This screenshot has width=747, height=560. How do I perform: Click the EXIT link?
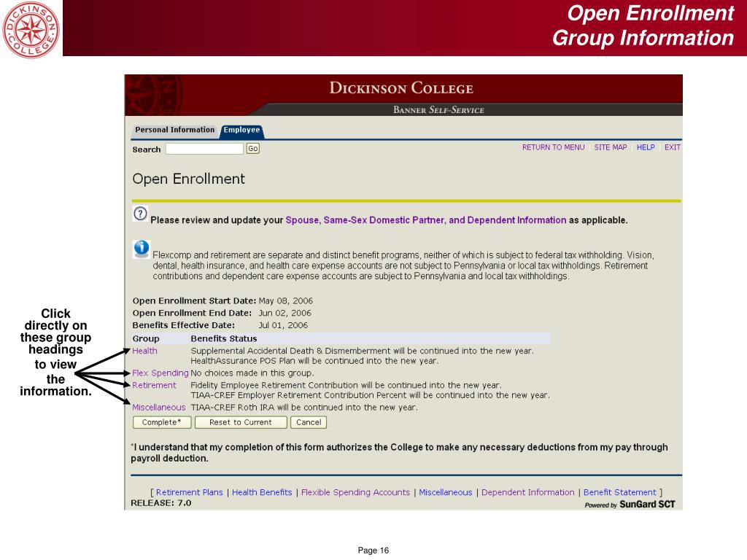(x=672, y=147)
